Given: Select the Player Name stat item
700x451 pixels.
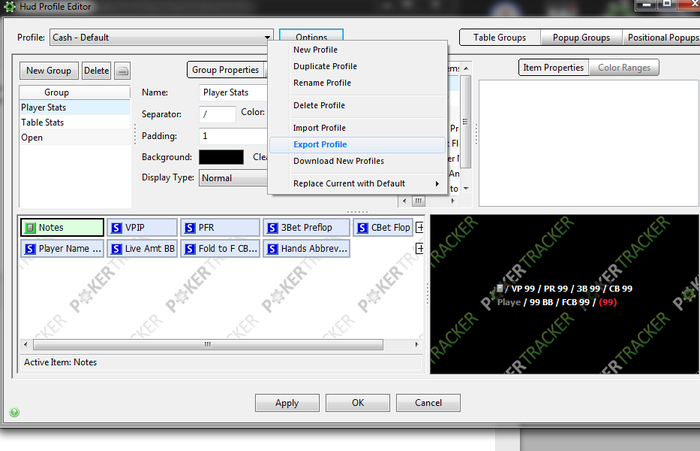Looking at the screenshot, I should 62,248.
